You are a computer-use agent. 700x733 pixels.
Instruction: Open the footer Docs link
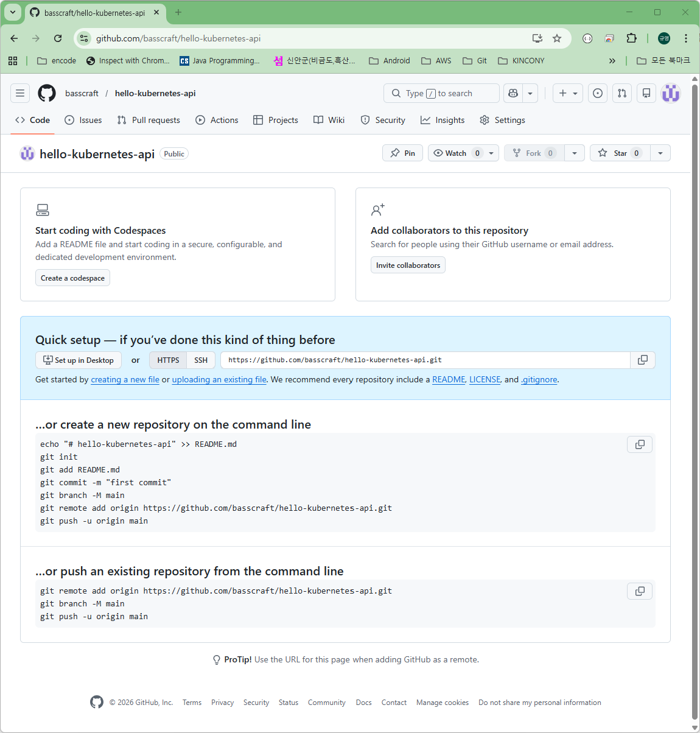click(x=363, y=703)
